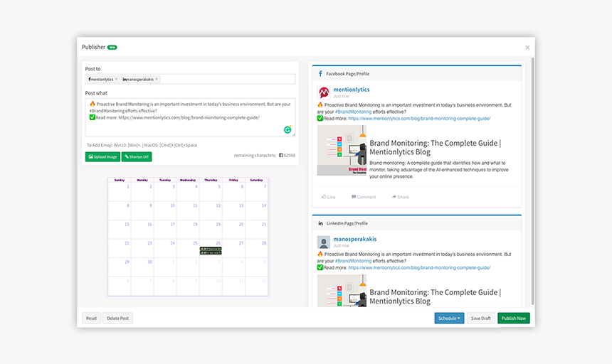612x364 pixels.
Task: Click the second scheduled post on day 26
Action: (211, 252)
